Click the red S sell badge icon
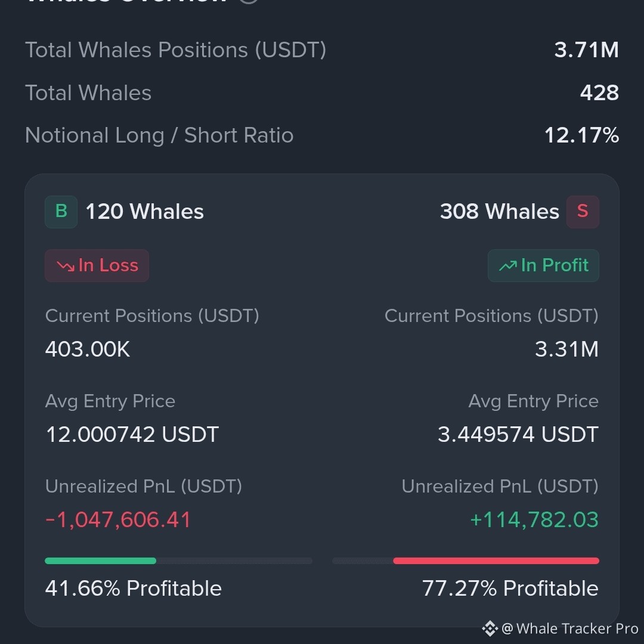Screen dimensions: 644x644 (x=583, y=212)
